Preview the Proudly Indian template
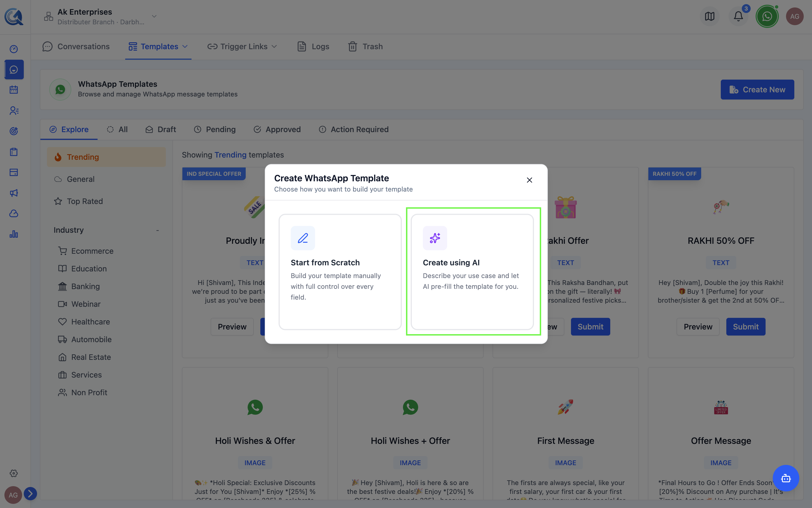This screenshot has width=812, height=508. (232, 327)
